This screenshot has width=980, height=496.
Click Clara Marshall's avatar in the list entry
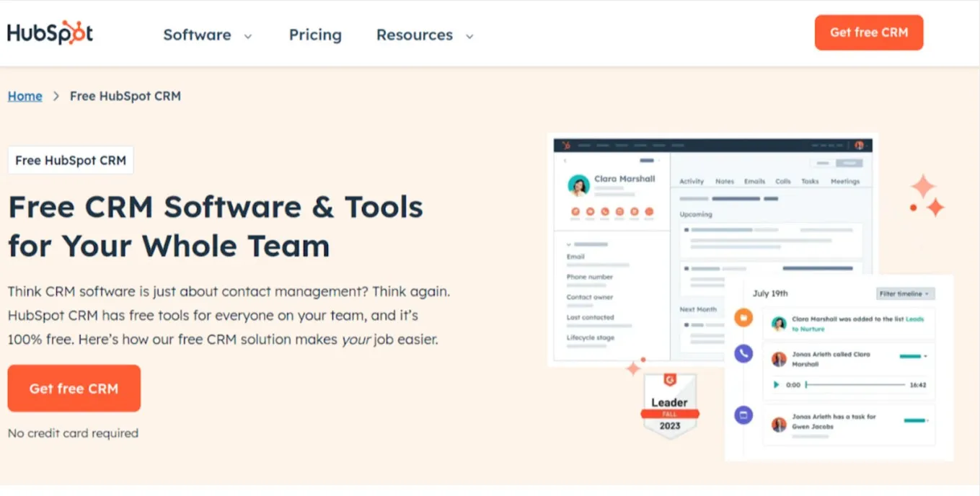click(779, 324)
